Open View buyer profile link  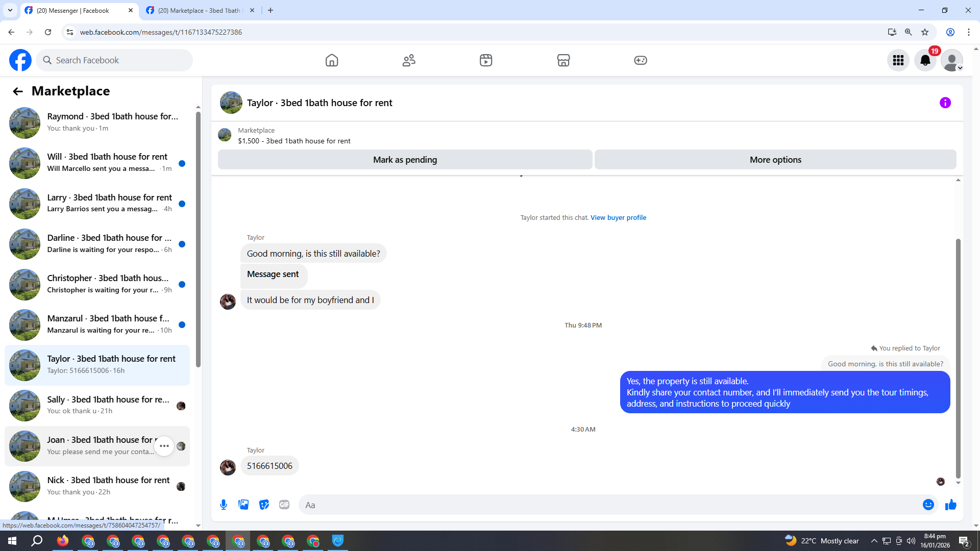tap(618, 217)
